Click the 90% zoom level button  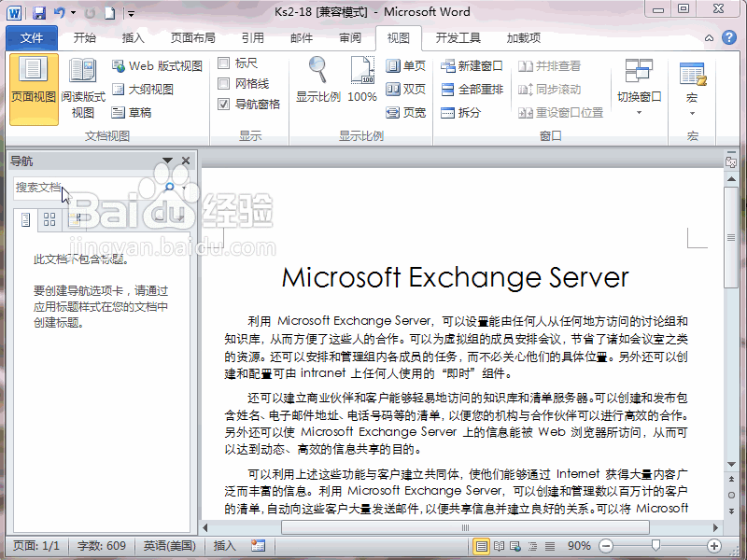tap(579, 546)
